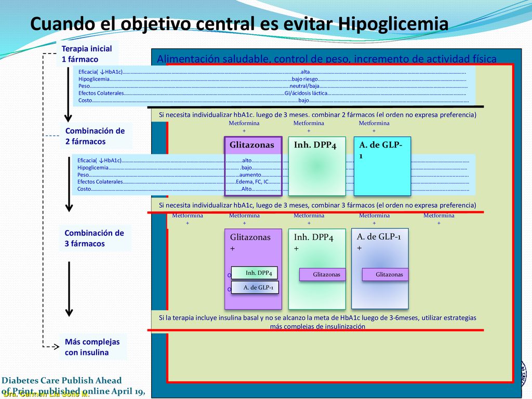This screenshot has width=532, height=399.
Task: Click 'Metformina' above the cyan A. de GLP-1 box
Action: point(374,123)
